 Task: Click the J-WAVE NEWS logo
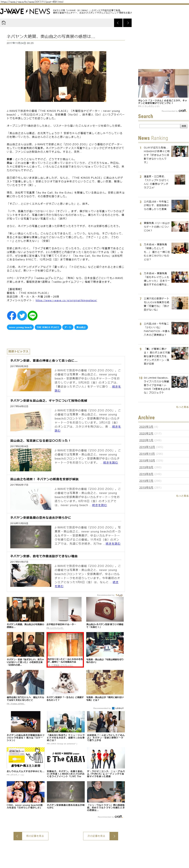(x=25, y=11)
